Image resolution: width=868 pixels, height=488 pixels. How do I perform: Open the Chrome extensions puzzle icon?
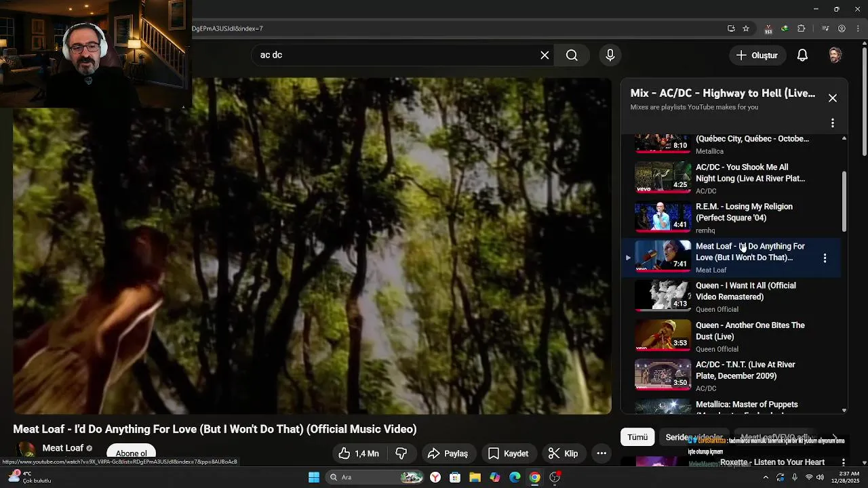(x=802, y=28)
